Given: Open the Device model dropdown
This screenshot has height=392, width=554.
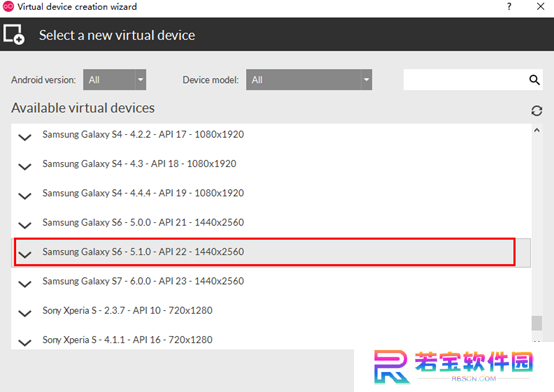Looking at the screenshot, I should (309, 80).
